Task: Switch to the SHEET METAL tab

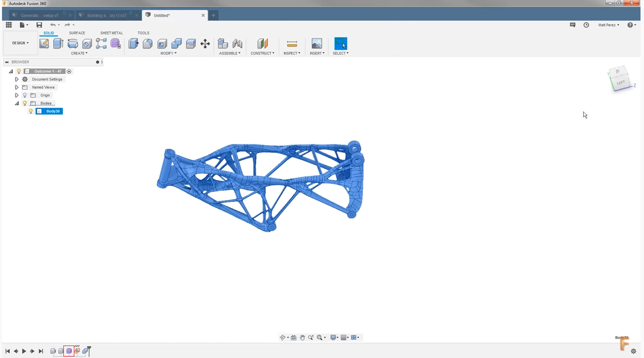Action: click(x=111, y=33)
